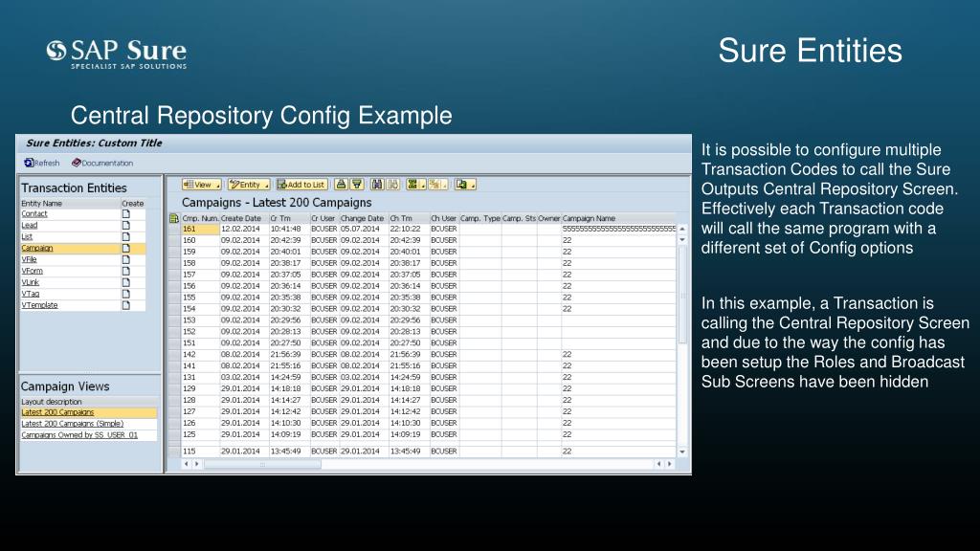The height and width of the screenshot is (551, 980).
Task: Select campaign number cell 153
Action: (x=200, y=320)
